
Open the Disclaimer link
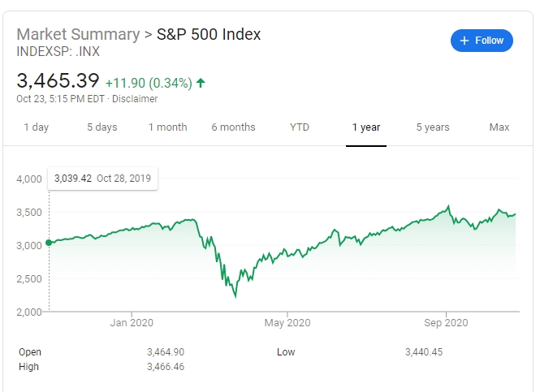pyautogui.click(x=135, y=99)
